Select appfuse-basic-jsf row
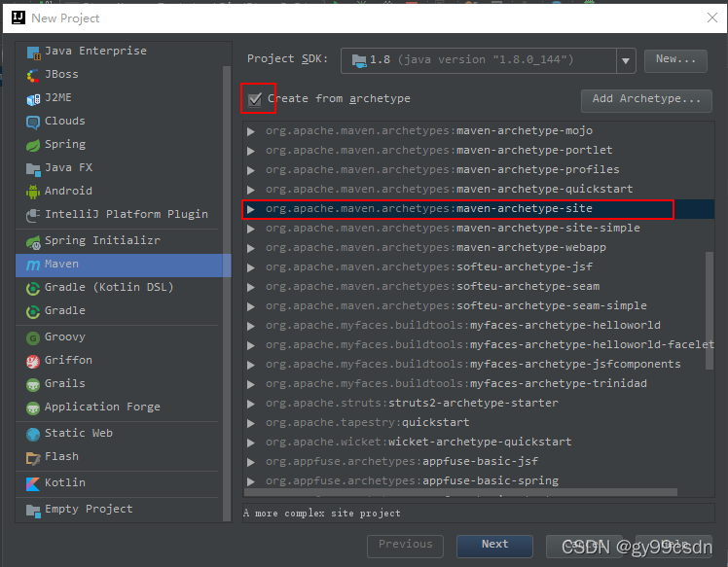 tap(478, 462)
